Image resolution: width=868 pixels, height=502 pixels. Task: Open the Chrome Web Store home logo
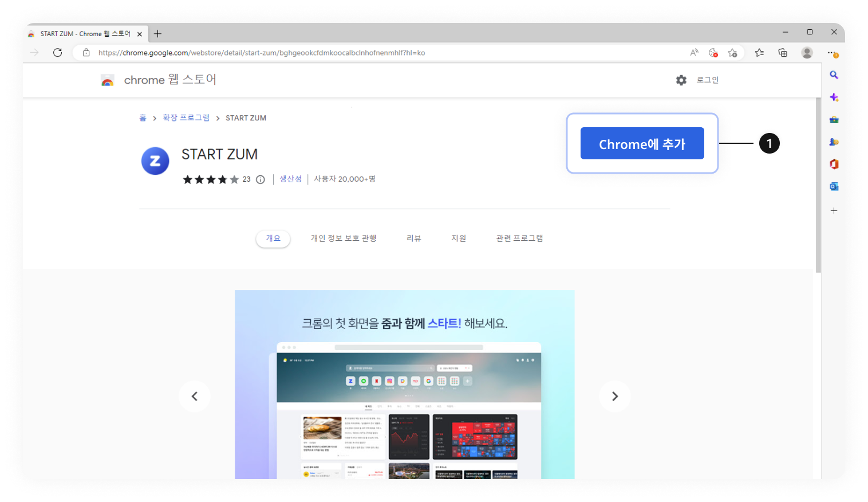pos(108,80)
